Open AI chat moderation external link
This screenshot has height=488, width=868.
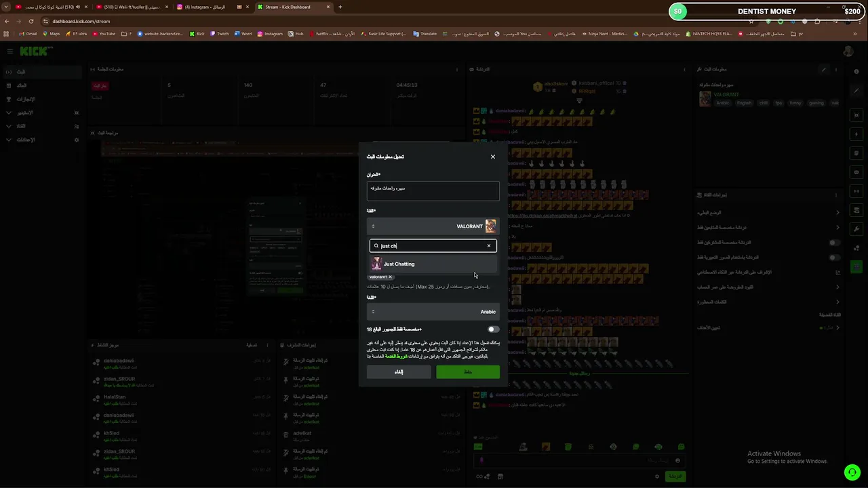point(837,272)
